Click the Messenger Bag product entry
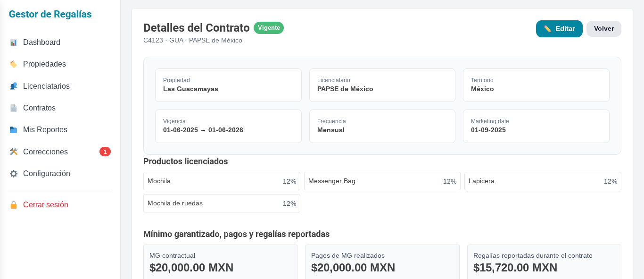 click(x=382, y=181)
